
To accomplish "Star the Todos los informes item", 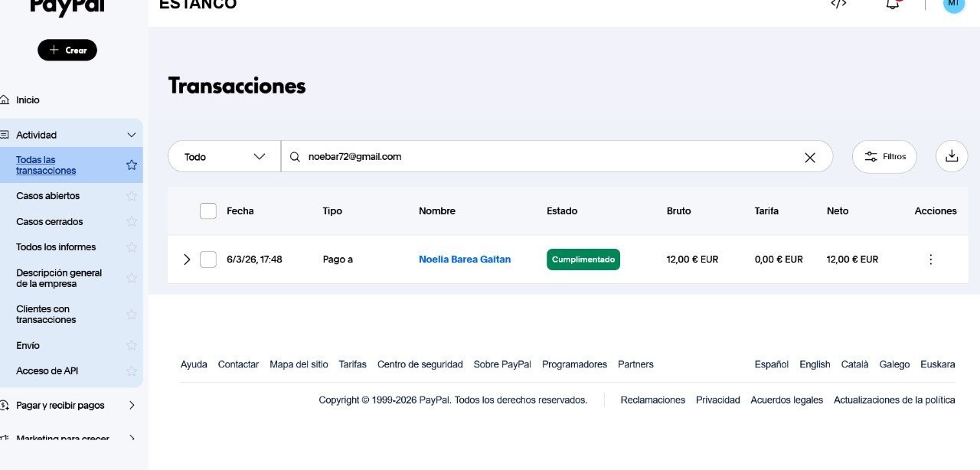I will pos(132,247).
